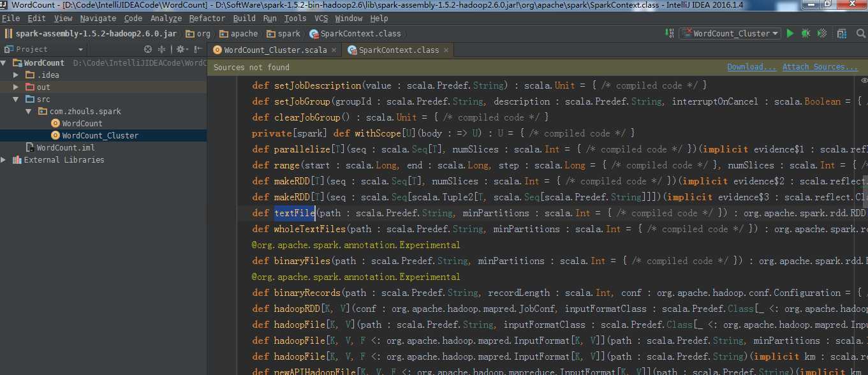Screen dimensions: 868x375
Task: Click the binaryRecords method name
Action: pos(307,293)
